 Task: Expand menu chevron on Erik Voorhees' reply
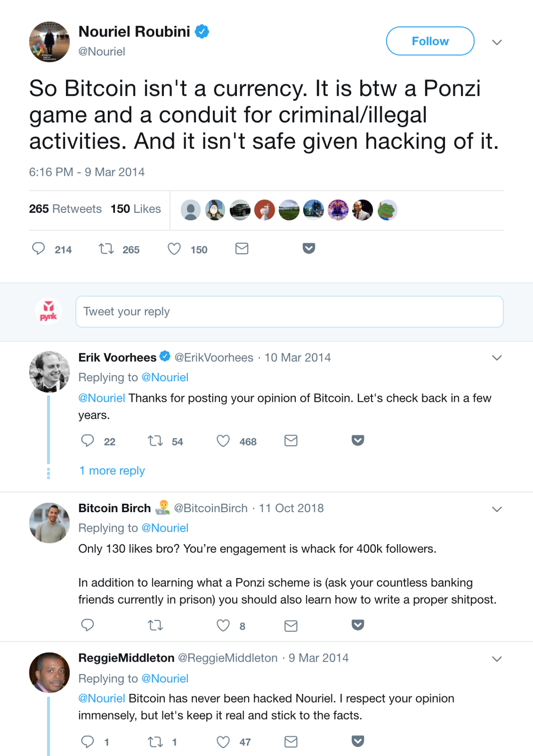tap(497, 358)
